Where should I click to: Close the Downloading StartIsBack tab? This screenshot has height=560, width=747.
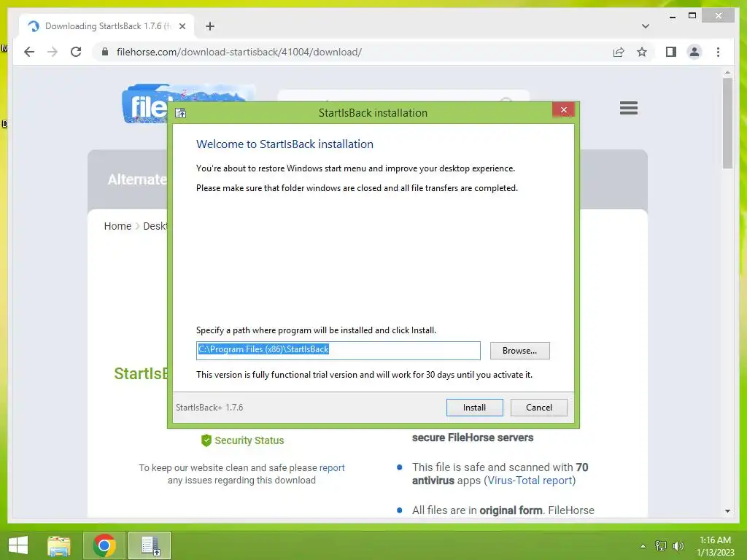click(x=182, y=26)
